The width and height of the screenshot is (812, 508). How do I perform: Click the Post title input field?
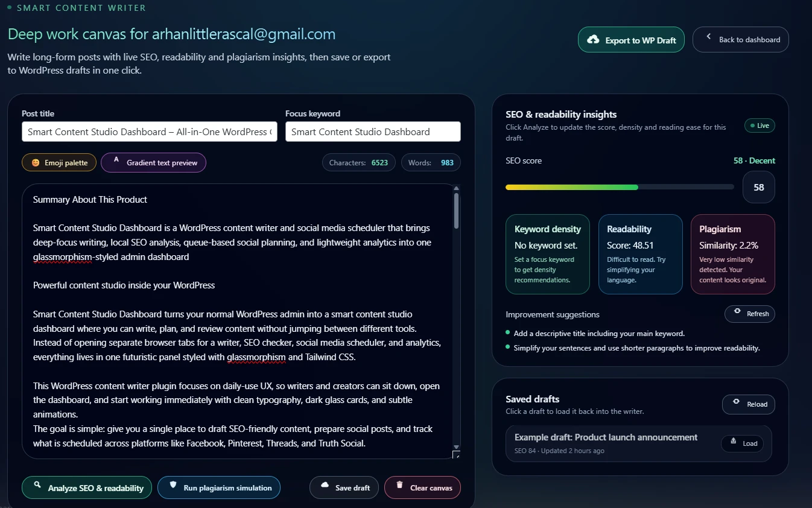click(149, 132)
